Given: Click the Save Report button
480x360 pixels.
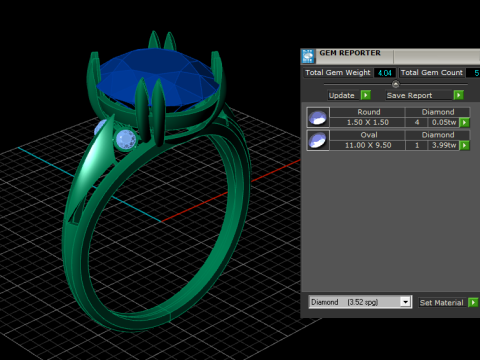Looking at the screenshot, I should pos(419,95).
